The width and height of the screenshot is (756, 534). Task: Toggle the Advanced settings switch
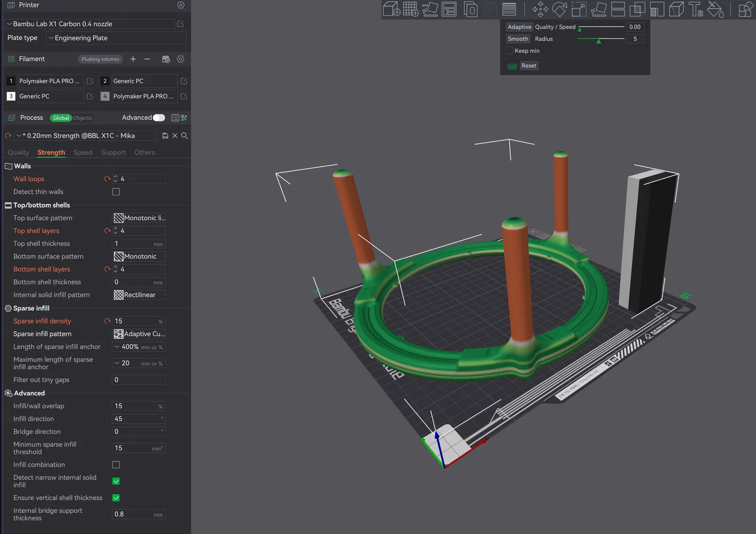pyautogui.click(x=159, y=118)
